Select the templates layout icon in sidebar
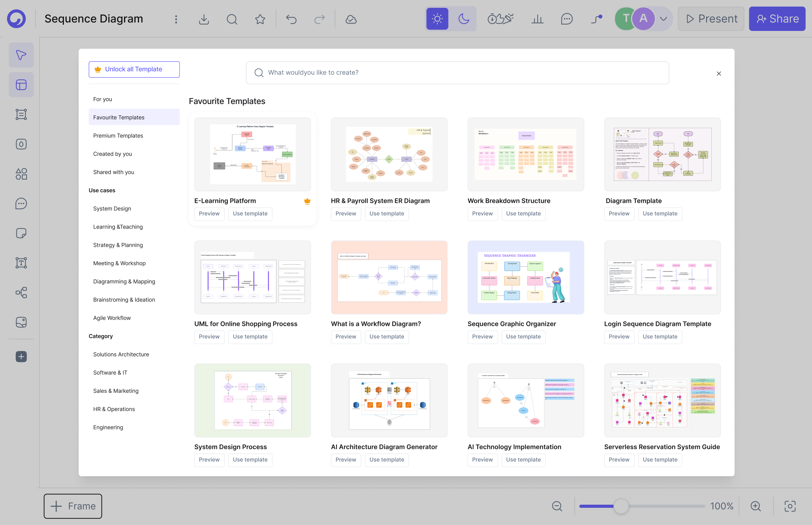This screenshot has width=812, height=525. pyautogui.click(x=21, y=85)
